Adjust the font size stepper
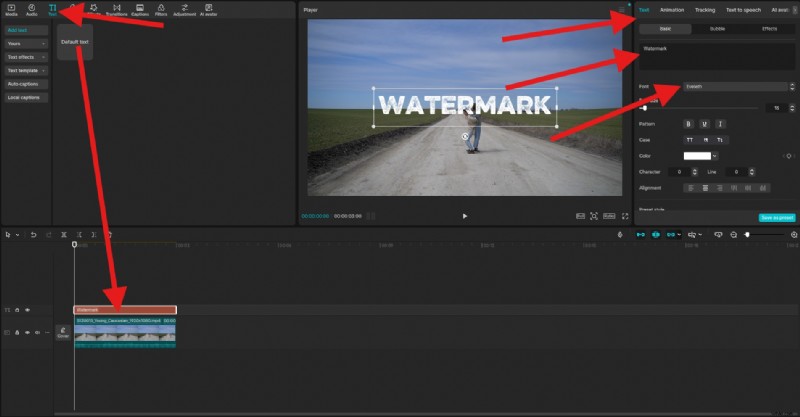This screenshot has width=800, height=417. [x=792, y=108]
